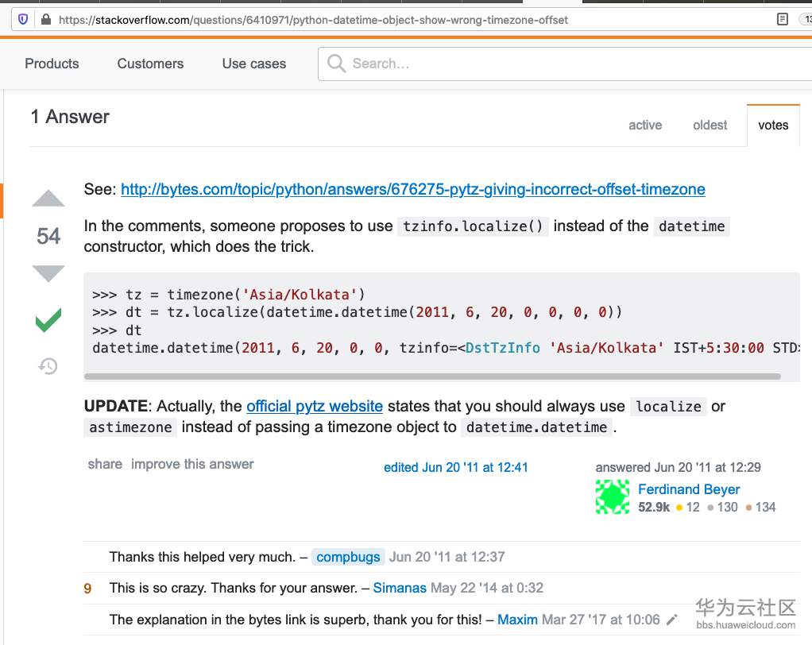This screenshot has width=812, height=645.
Task: Follow the official pytz website link
Action: [315, 406]
